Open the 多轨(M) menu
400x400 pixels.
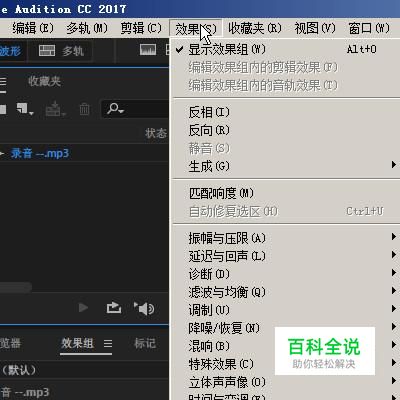[87, 28]
